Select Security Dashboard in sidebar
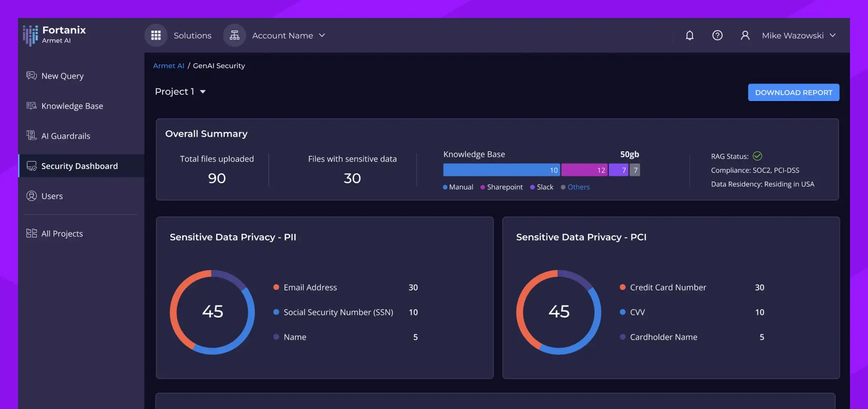This screenshot has width=868, height=409. coord(81,166)
